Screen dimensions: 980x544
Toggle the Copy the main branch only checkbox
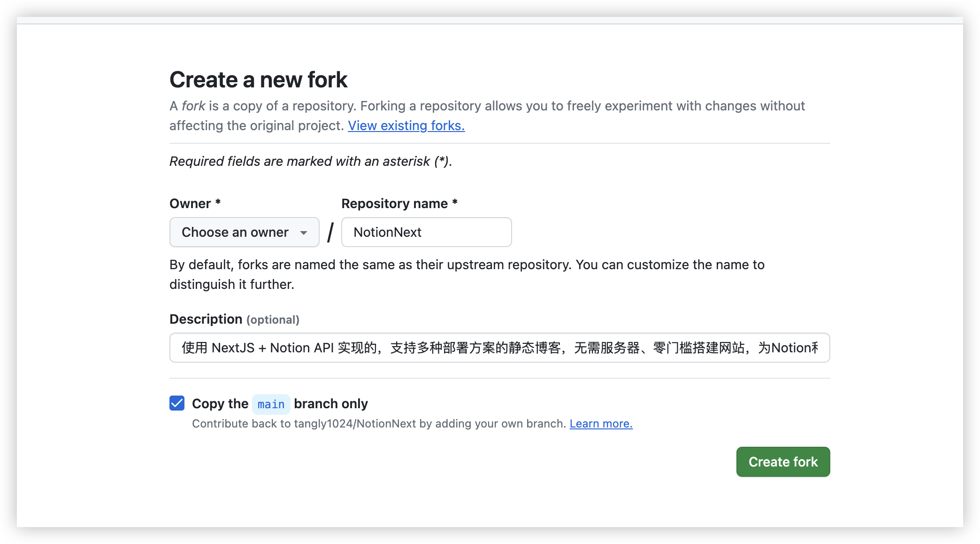click(x=177, y=403)
